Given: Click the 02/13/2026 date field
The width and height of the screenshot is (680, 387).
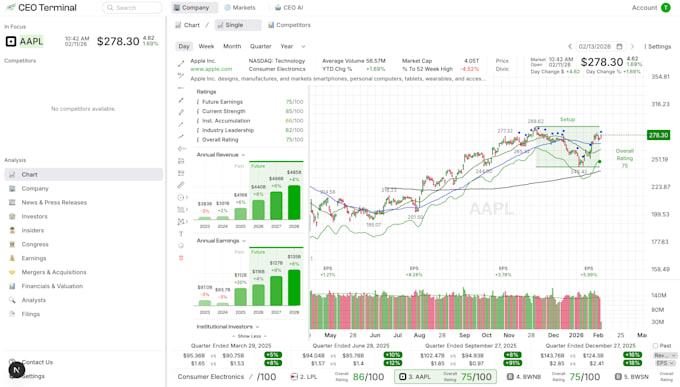Looking at the screenshot, I should click(601, 46).
